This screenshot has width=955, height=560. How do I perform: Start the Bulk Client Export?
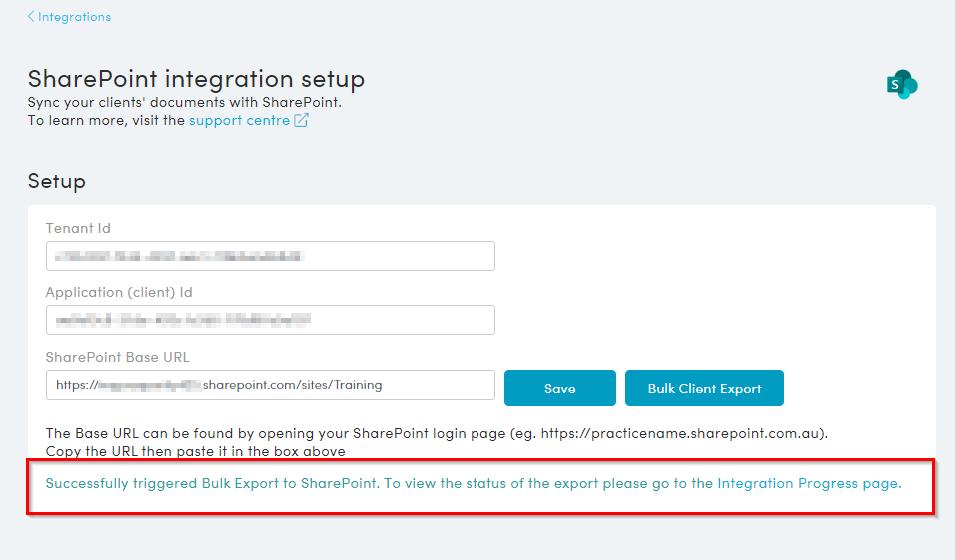point(704,388)
